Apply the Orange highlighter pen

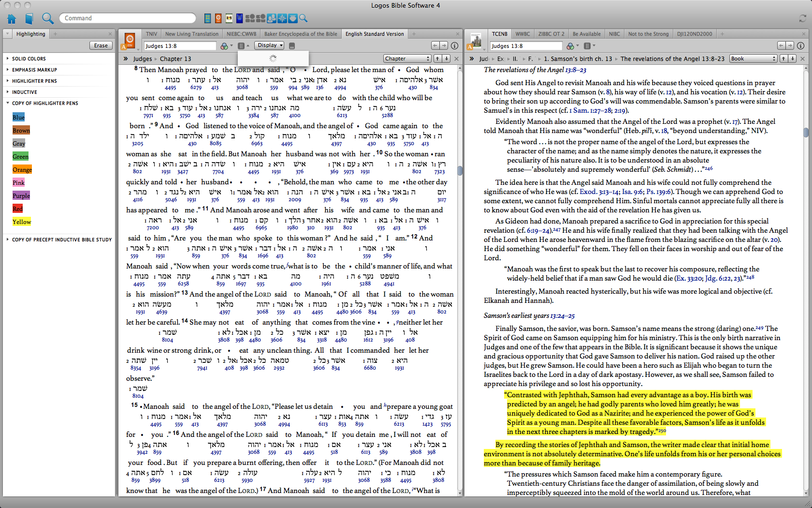click(x=22, y=170)
